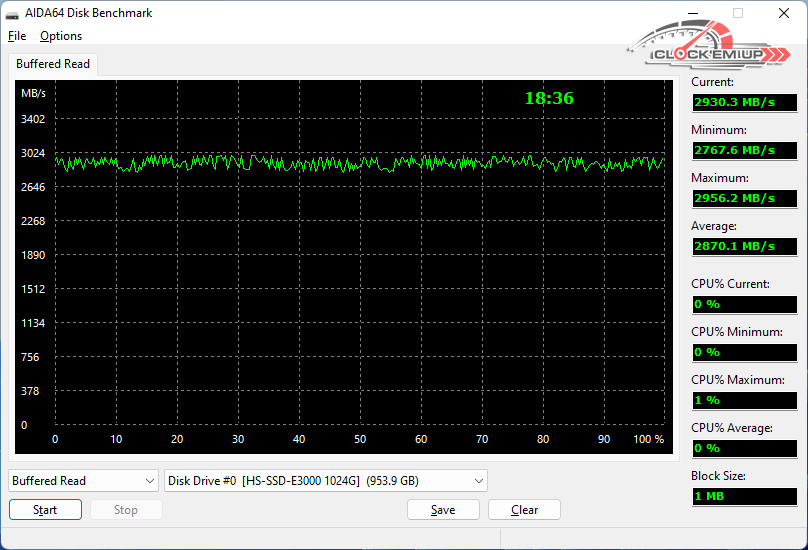
Task: Click the Minimum speed value 2767.6 MB/s
Action: [744, 150]
